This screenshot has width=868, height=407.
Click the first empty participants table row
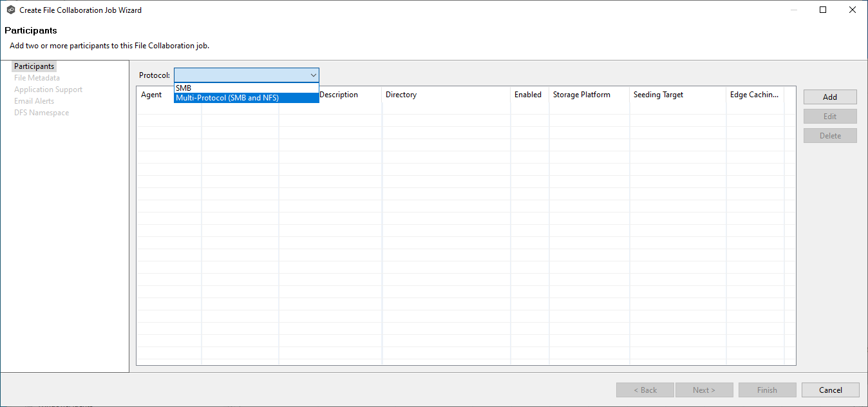pyautogui.click(x=451, y=109)
